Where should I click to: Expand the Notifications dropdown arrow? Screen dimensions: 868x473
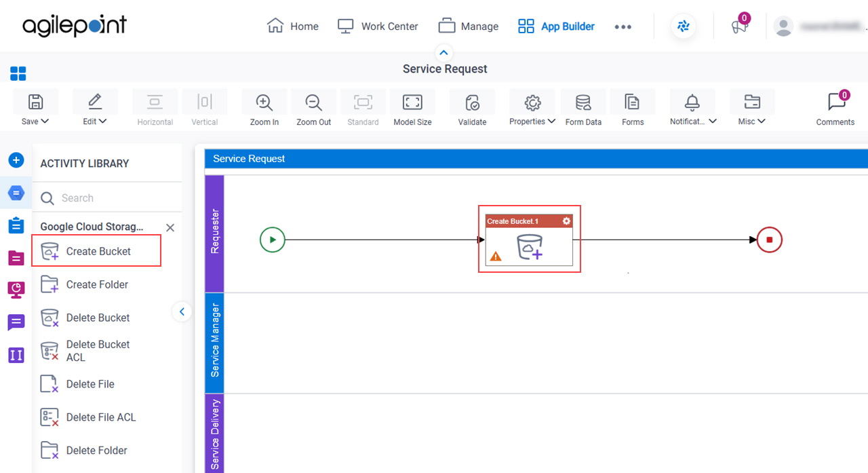(712, 121)
